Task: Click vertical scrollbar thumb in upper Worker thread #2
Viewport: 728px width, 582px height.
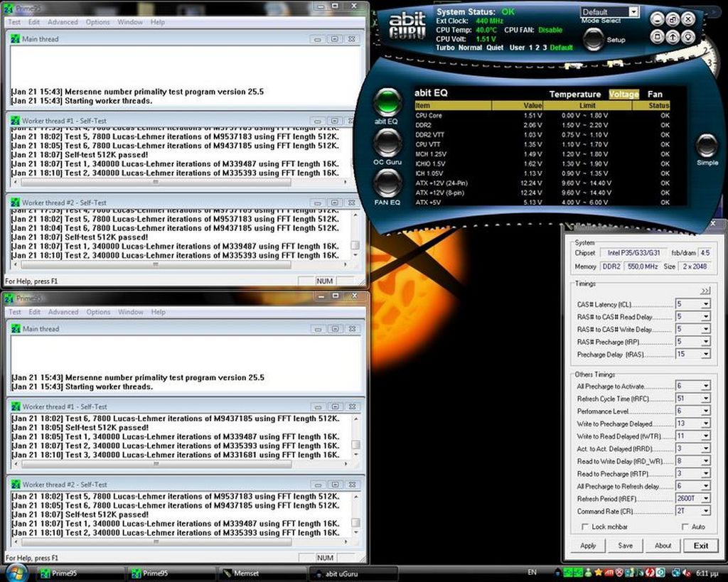Action: click(355, 244)
